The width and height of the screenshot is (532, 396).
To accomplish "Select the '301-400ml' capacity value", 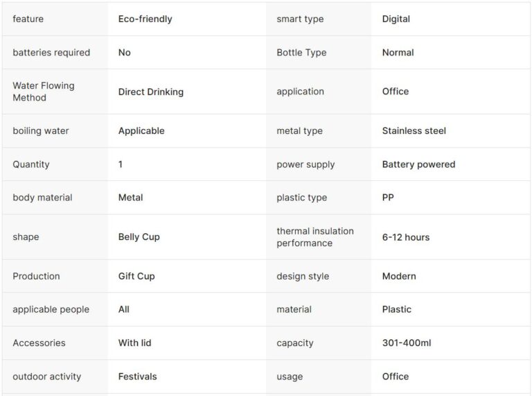I will tap(406, 343).
